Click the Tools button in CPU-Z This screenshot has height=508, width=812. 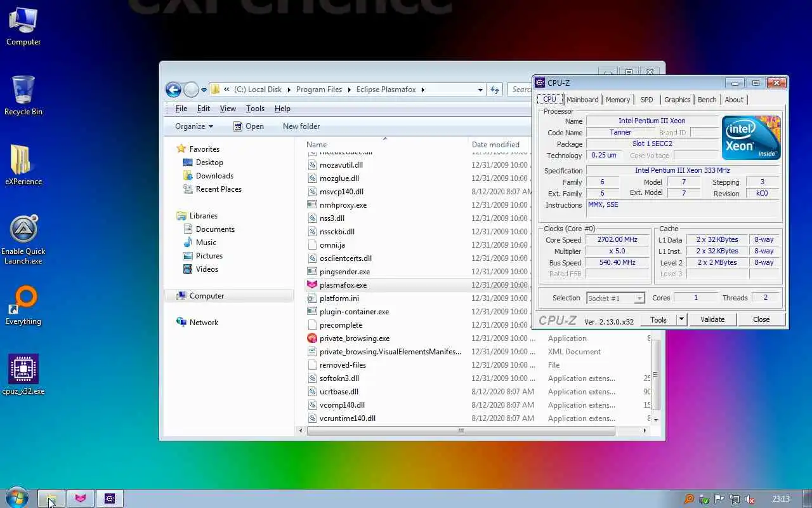point(658,319)
